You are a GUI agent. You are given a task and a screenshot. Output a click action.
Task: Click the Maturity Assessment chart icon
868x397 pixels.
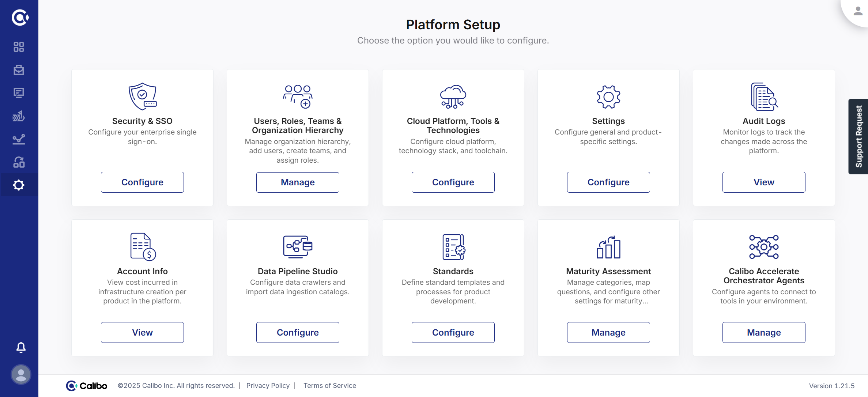[608, 247]
